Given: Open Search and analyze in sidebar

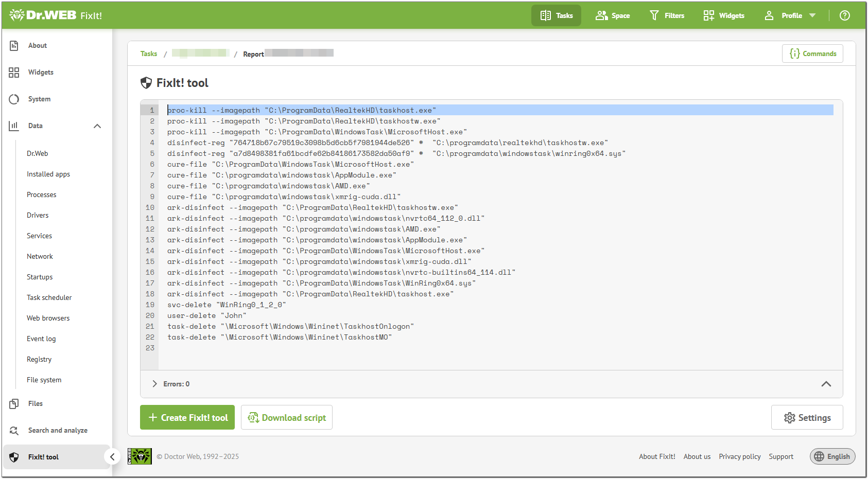Looking at the screenshot, I should 58,430.
